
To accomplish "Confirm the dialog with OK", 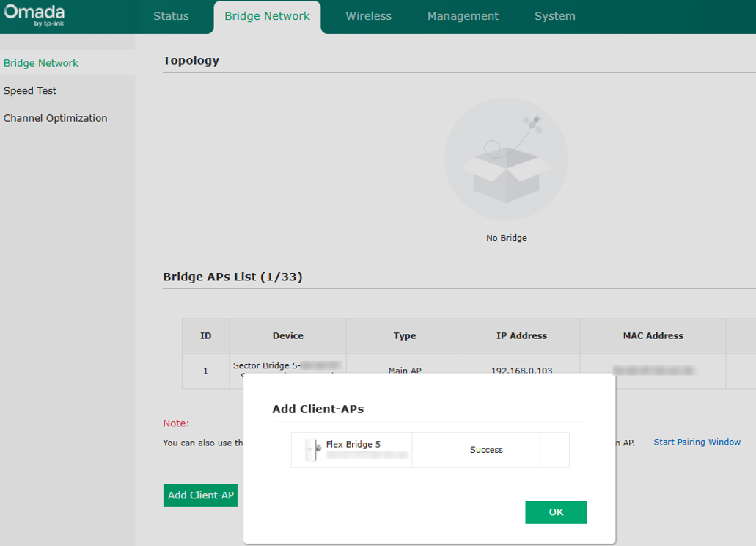I will [x=556, y=512].
